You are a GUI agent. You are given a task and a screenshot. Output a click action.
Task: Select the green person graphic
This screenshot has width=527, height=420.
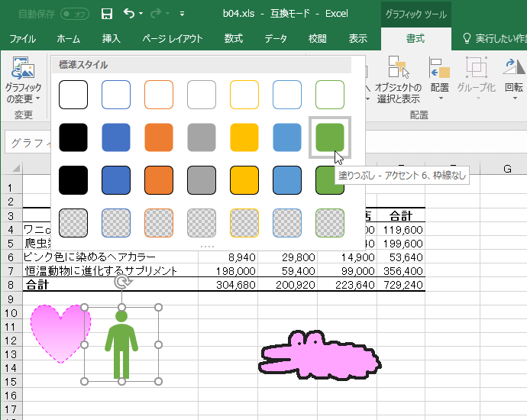point(120,344)
